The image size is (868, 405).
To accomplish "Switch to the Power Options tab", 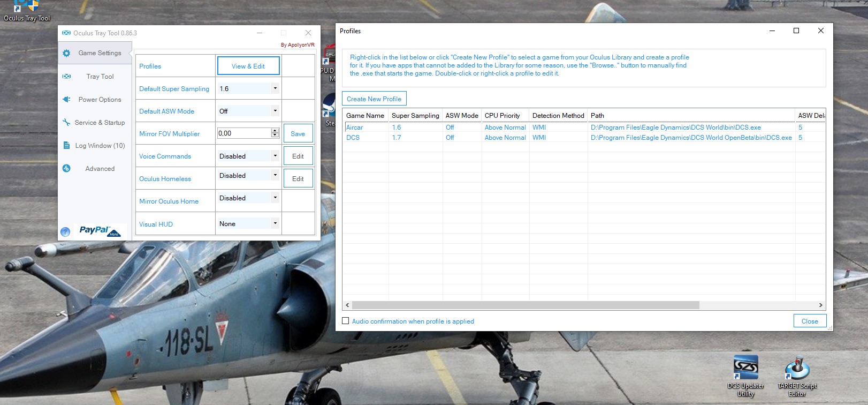I will [x=95, y=100].
